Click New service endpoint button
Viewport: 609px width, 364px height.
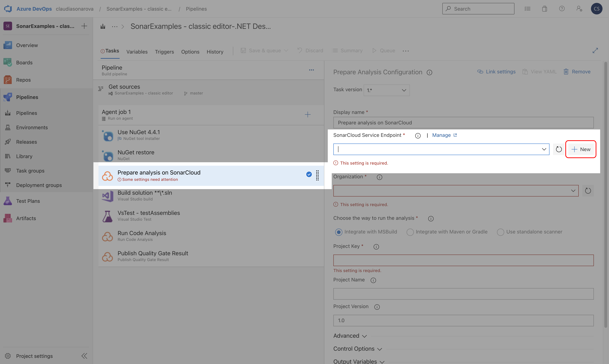click(x=581, y=149)
